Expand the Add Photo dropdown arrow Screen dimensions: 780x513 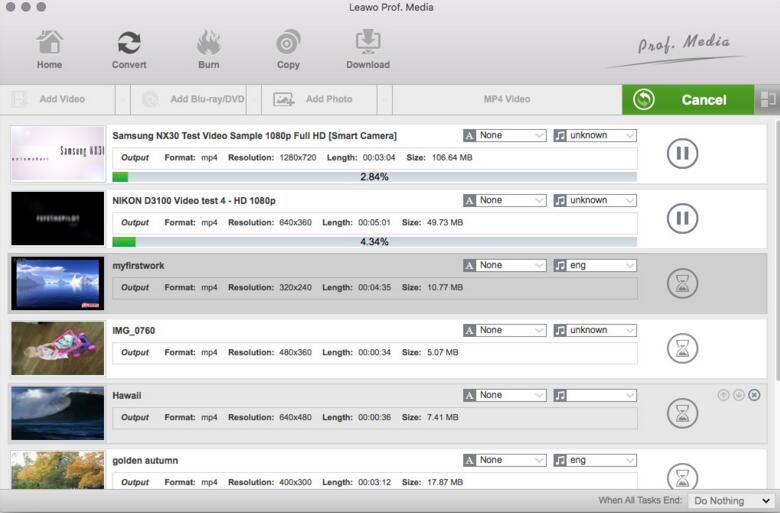(385, 100)
